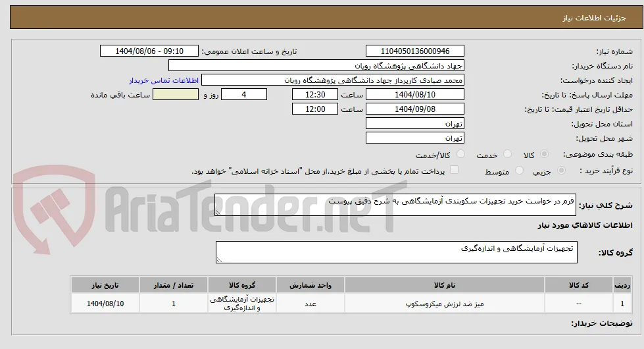Click the table group cell تجهیزات آزمایشگاهی و اندازه‌گیری

(x=242, y=304)
